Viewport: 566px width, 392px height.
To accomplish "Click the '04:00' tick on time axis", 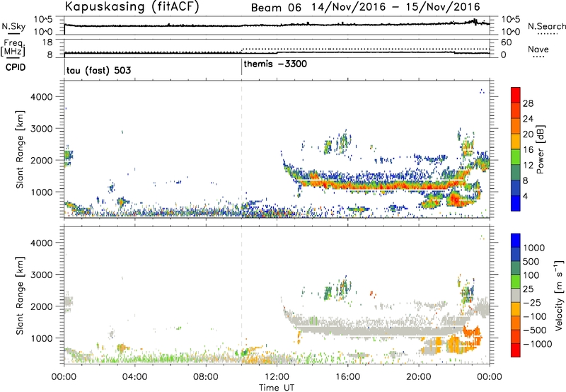I will click(x=134, y=377).
